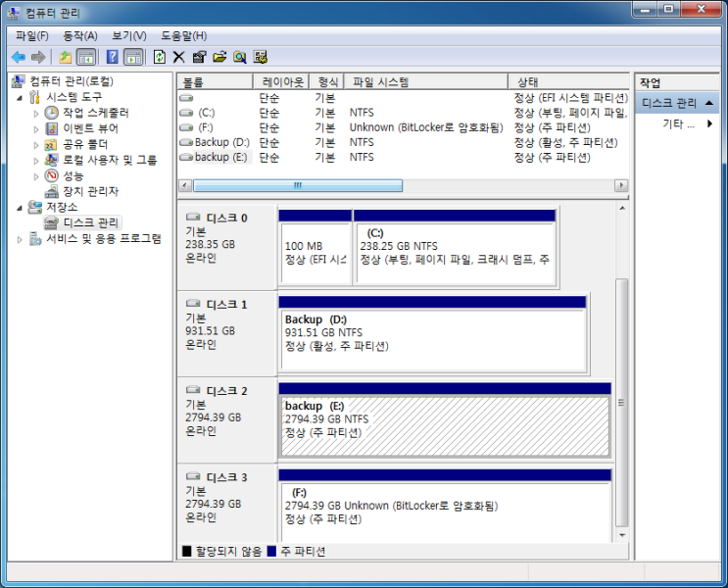Screen dimensions: 728x588
Task: Click the right arrow of horizontal scrollbar
Action: tap(621, 186)
